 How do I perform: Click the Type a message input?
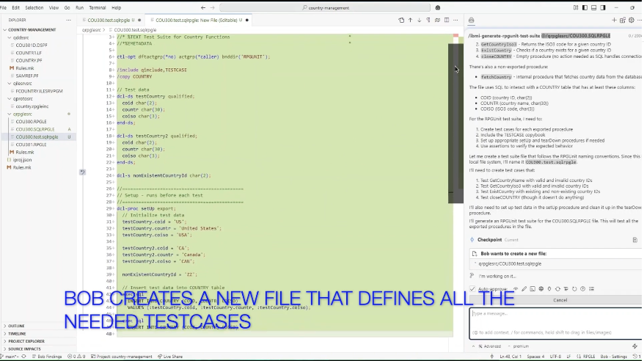[556, 324]
